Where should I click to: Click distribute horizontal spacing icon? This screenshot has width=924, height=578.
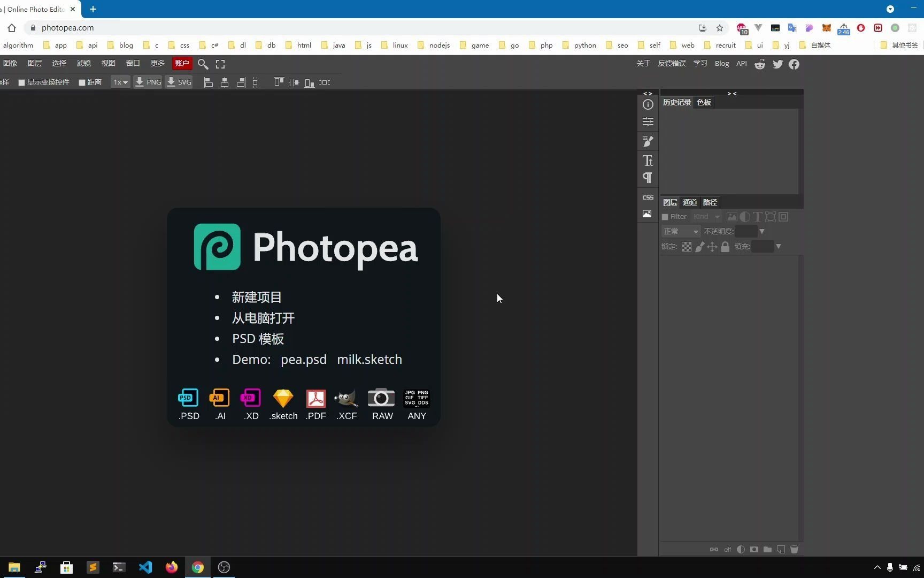[325, 82]
